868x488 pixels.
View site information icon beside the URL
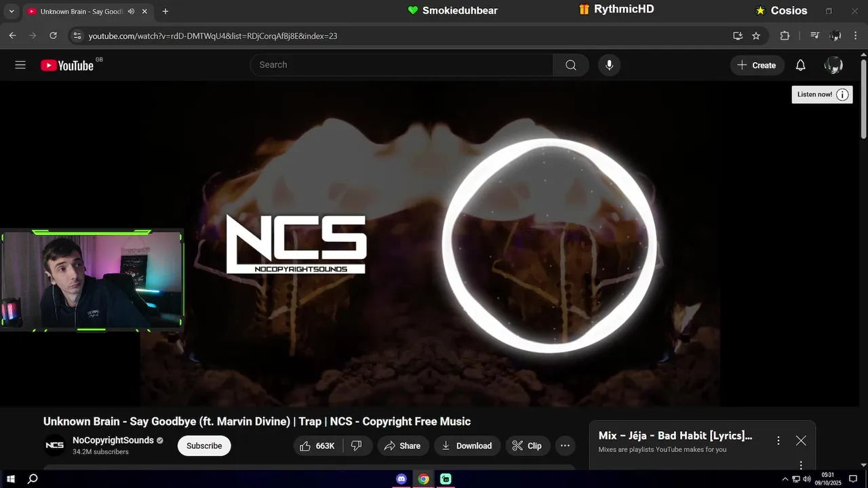click(x=77, y=36)
